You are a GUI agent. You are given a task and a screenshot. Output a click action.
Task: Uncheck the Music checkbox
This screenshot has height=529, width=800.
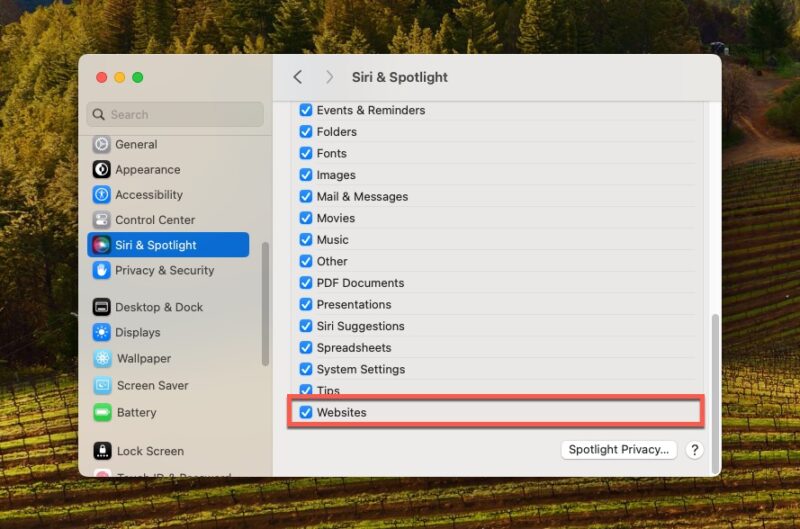pos(306,240)
